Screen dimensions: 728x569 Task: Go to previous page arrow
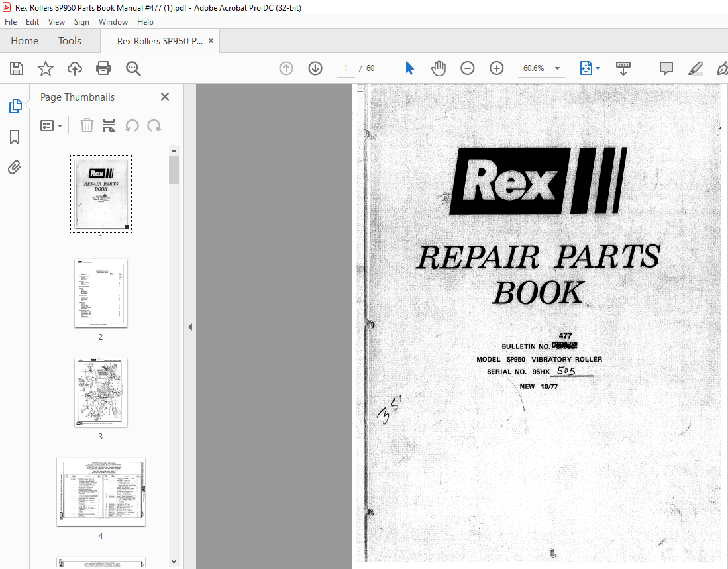click(286, 68)
